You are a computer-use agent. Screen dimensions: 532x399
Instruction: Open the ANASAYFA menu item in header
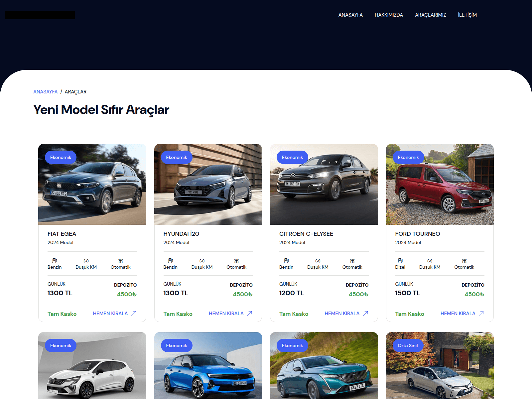coord(350,15)
